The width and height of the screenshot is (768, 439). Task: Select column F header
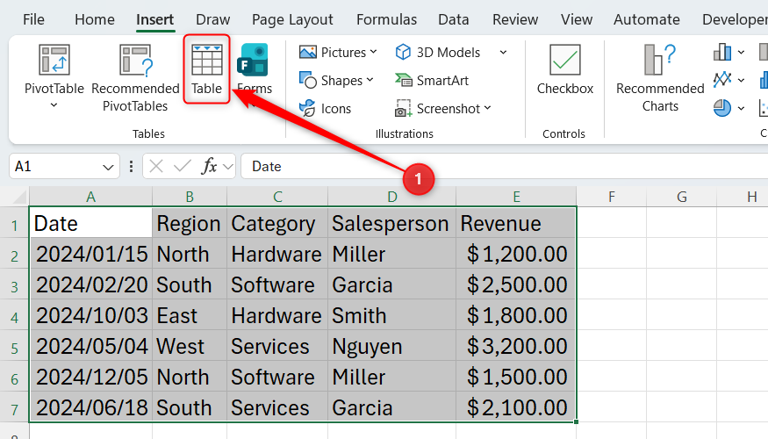[611, 197]
